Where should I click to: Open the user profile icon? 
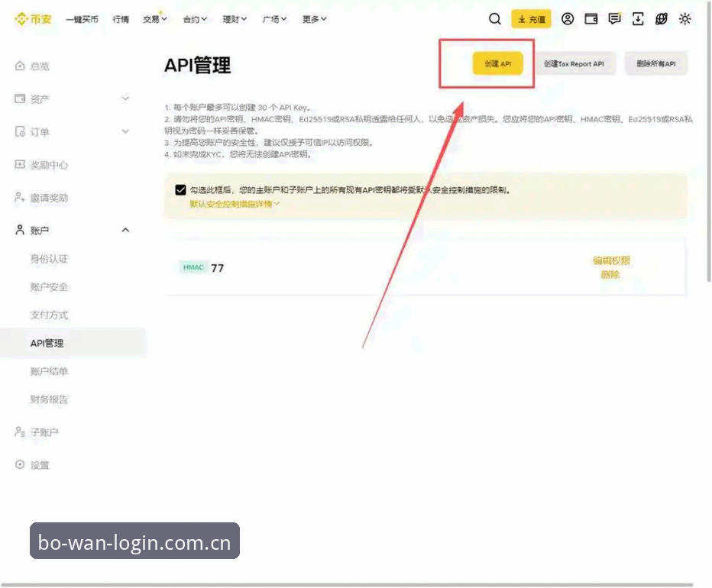tap(568, 19)
